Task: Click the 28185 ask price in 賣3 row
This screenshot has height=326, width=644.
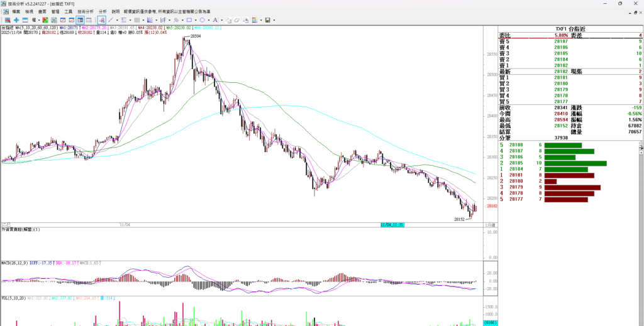Action: coord(560,53)
